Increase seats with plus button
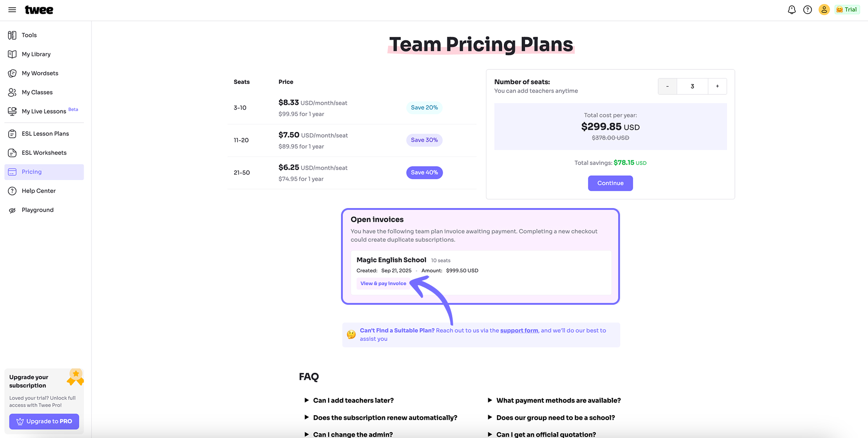This screenshot has width=868, height=438. (717, 86)
